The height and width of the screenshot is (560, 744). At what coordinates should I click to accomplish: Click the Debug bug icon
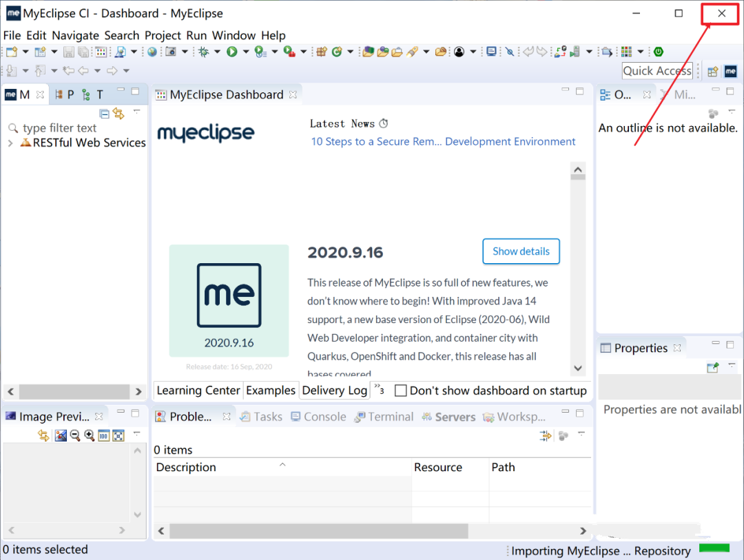click(x=204, y=52)
